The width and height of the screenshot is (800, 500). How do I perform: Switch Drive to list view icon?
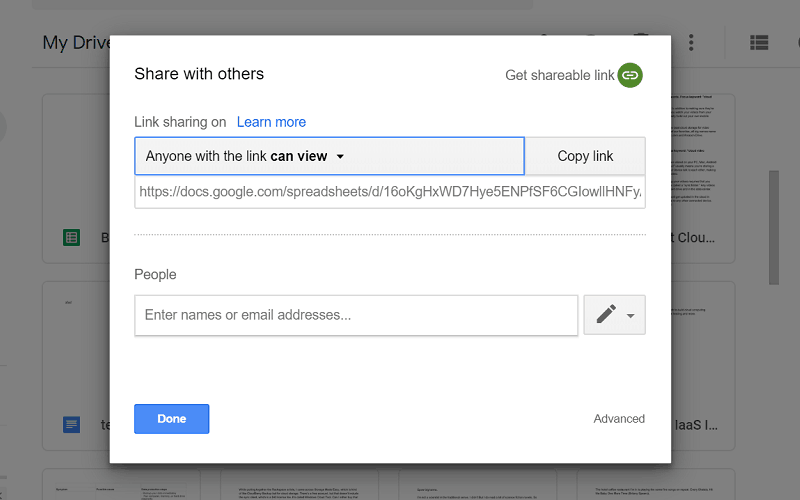click(x=759, y=42)
